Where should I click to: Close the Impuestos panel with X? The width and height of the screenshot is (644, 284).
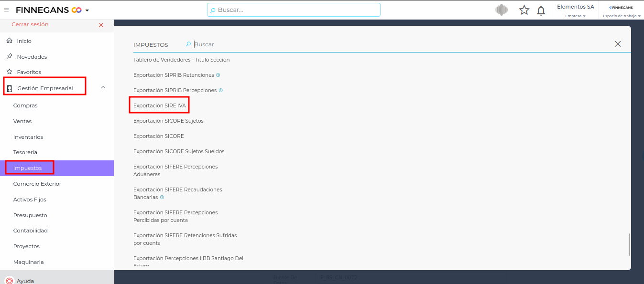tap(618, 44)
